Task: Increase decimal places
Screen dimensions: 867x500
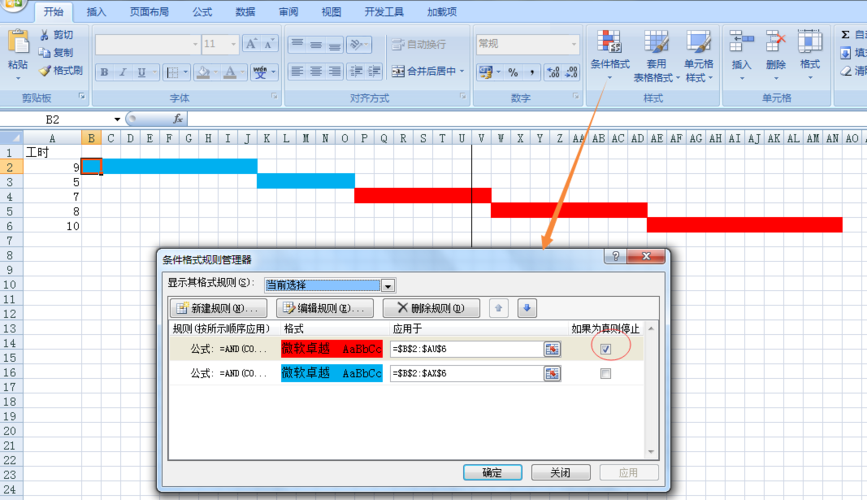Action: click(553, 72)
